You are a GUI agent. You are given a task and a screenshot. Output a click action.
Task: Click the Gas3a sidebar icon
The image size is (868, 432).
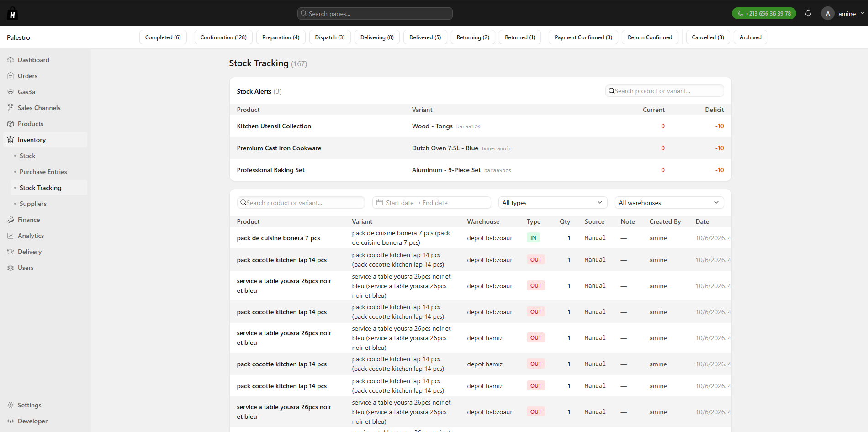pyautogui.click(x=11, y=92)
